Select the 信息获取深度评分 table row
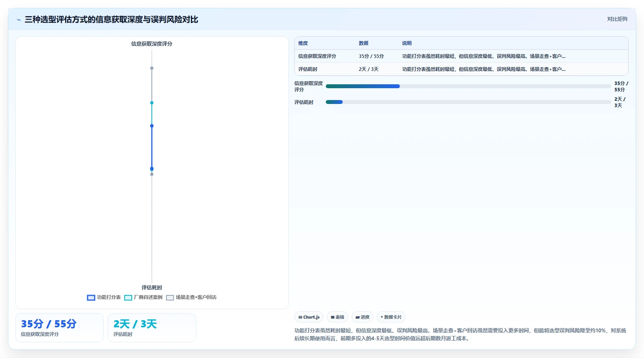The width and height of the screenshot is (644, 358). coord(461,56)
